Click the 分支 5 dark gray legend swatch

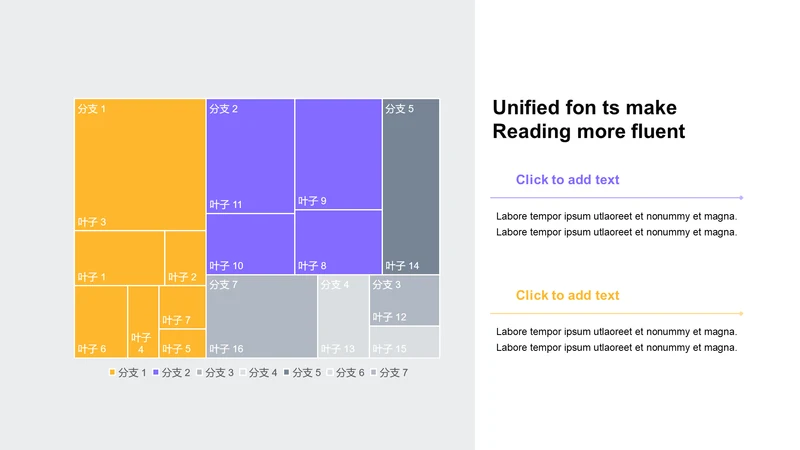(x=286, y=372)
